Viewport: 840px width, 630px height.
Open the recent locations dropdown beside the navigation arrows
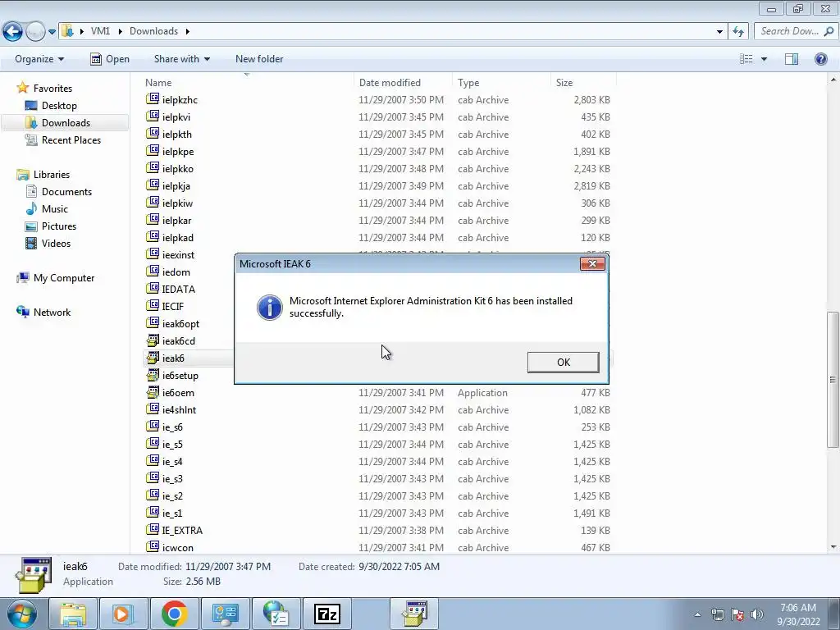[52, 32]
